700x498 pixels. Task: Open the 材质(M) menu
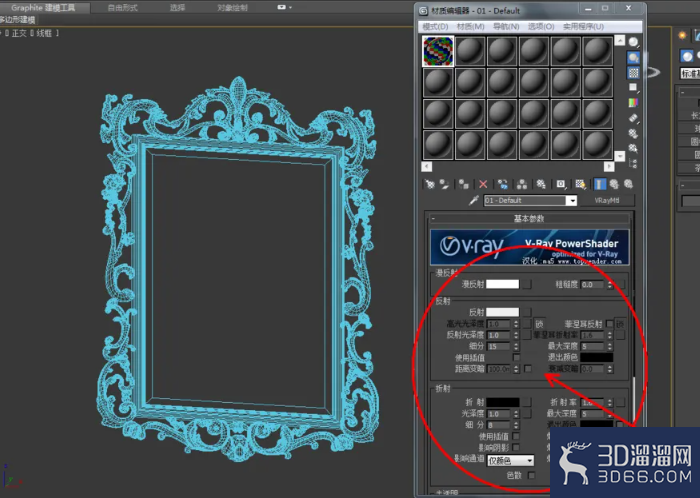click(471, 27)
